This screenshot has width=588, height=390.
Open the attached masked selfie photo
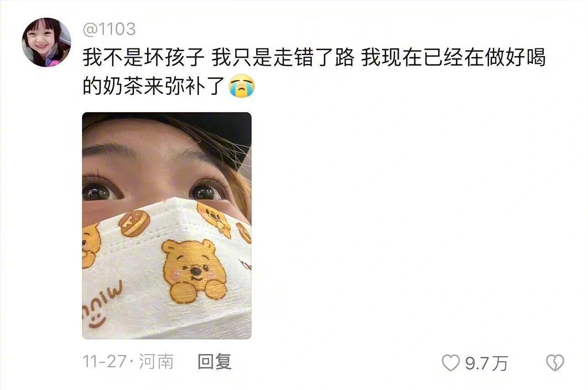(167, 226)
